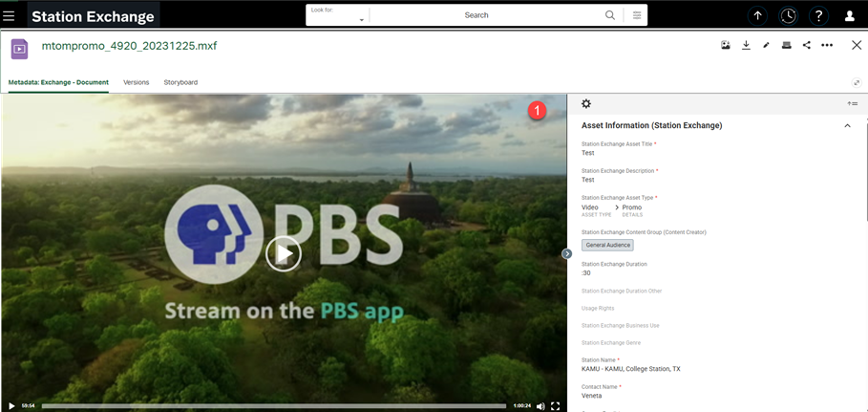The image size is (868, 412).
Task: Click the Promo asset type detail
Action: [631, 207]
